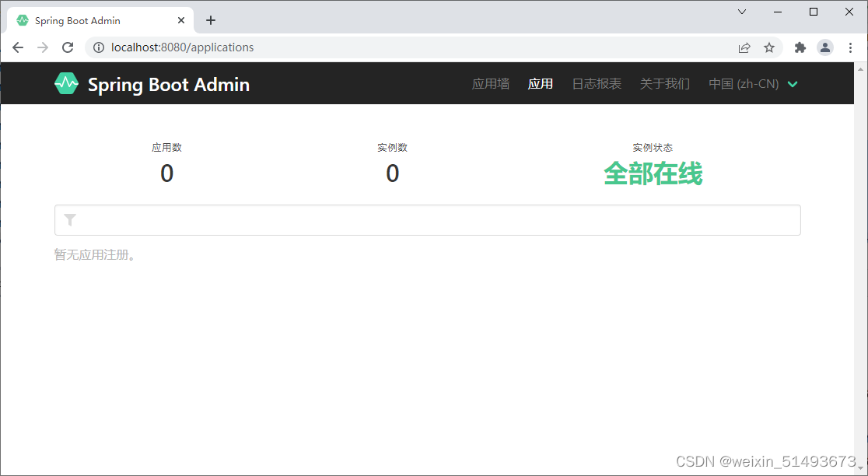
Task: Open the browser tab dropdown arrow
Action: click(x=741, y=12)
